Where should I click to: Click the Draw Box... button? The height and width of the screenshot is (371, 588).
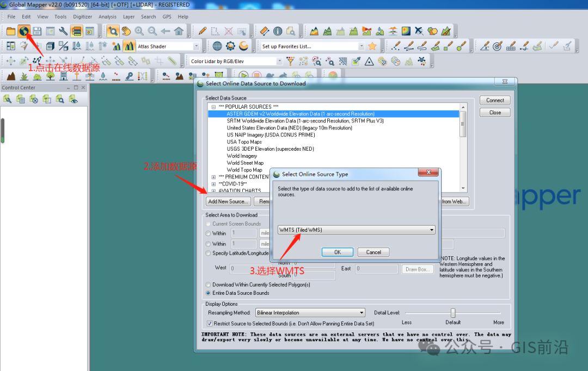pyautogui.click(x=418, y=269)
